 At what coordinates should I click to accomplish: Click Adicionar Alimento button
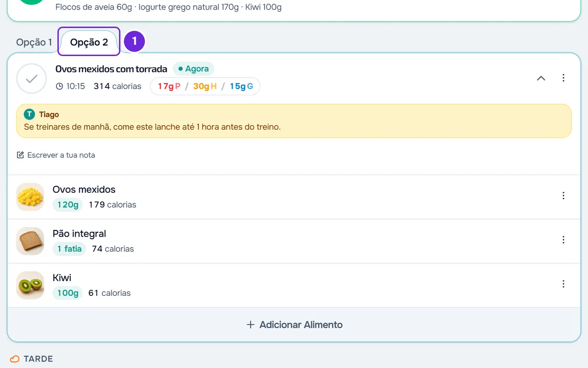coord(294,325)
